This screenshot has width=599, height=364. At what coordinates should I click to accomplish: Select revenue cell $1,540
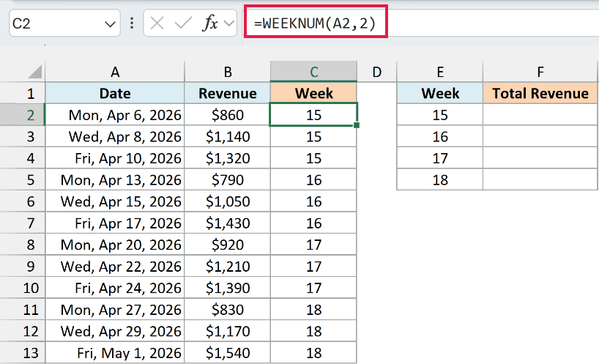[227, 353]
